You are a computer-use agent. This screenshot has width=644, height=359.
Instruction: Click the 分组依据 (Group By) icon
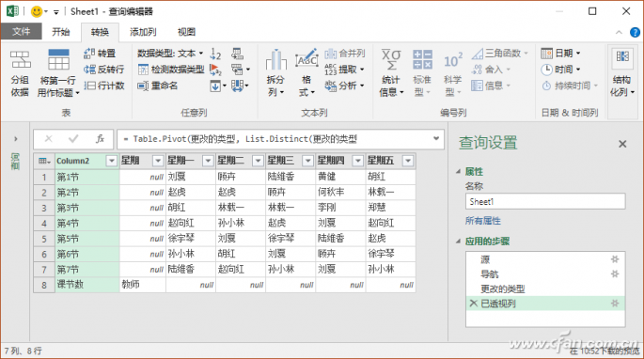coord(21,60)
